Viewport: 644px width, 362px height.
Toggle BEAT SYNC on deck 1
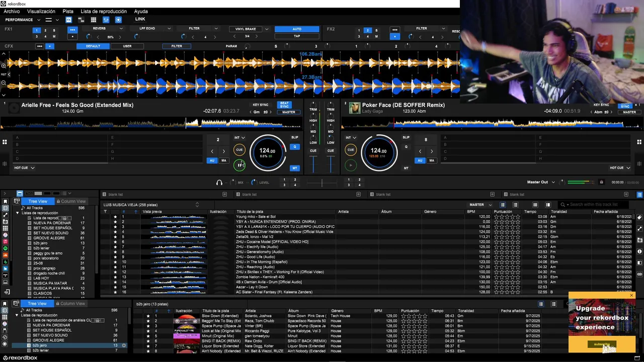click(284, 105)
